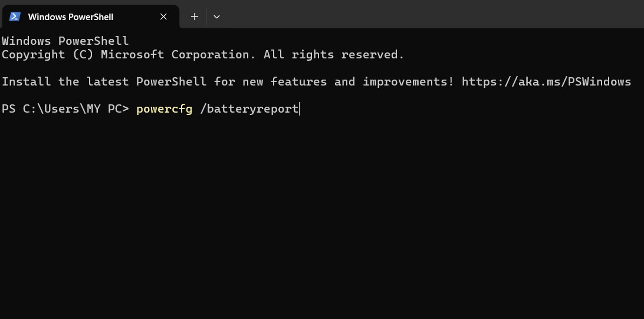Expand the new tab profile dropdown
Image resolution: width=644 pixels, height=319 pixels.
click(216, 17)
